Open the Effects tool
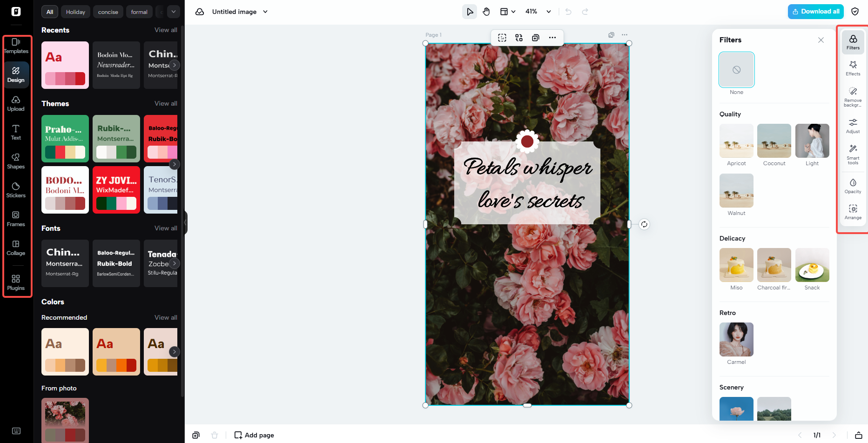 (853, 68)
